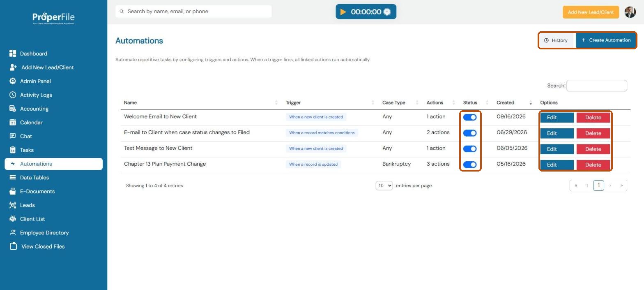Click the orange Add New Lead/Client button

(591, 12)
